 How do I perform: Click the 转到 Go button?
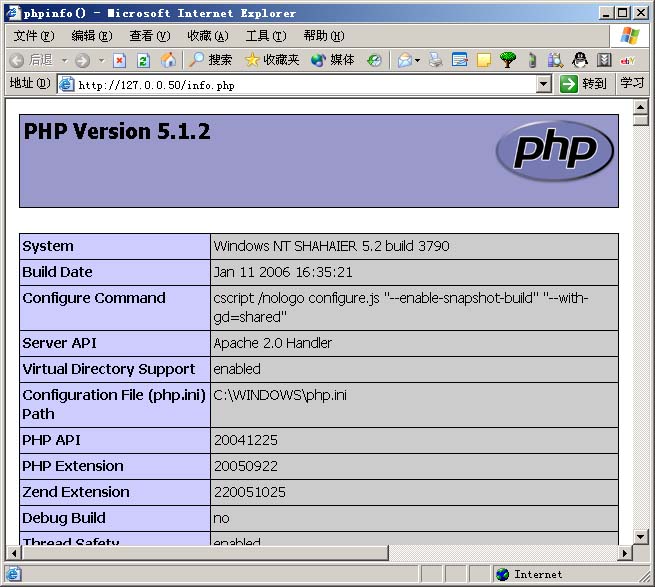point(583,84)
